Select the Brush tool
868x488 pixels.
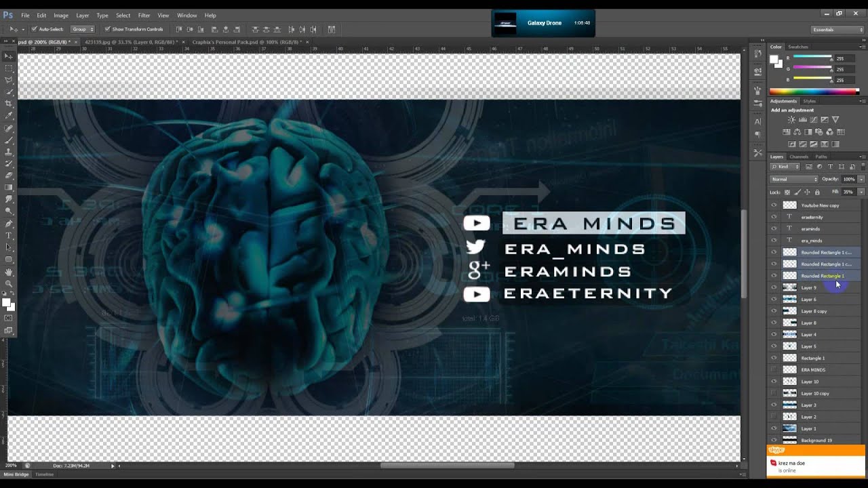(9, 140)
